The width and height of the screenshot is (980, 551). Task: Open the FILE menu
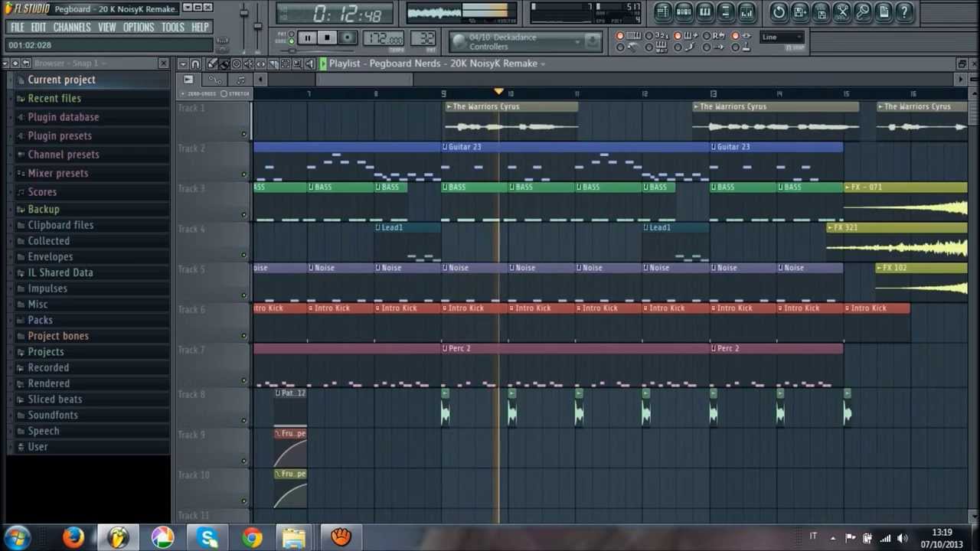(x=17, y=27)
